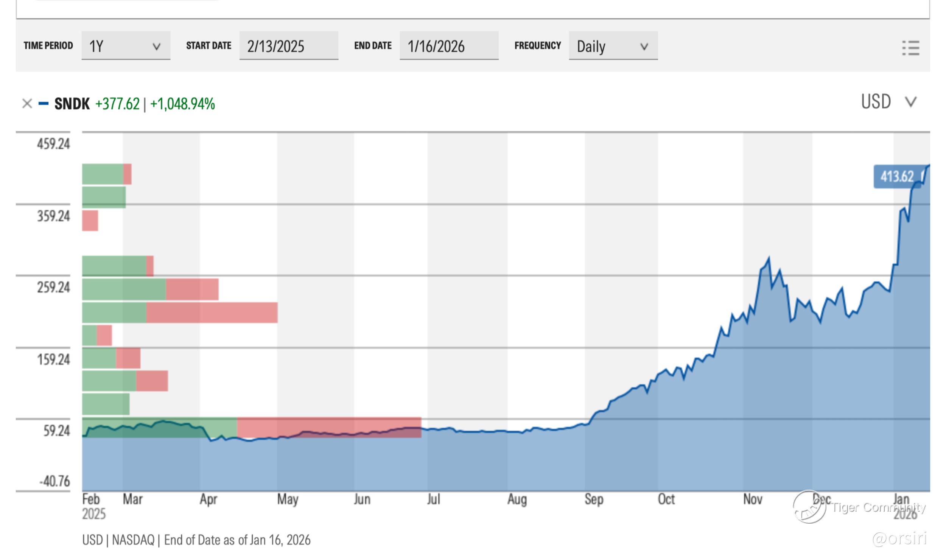Click the Nov label on time axis
Image resolution: width=946 pixels, height=560 pixels.
point(752,499)
